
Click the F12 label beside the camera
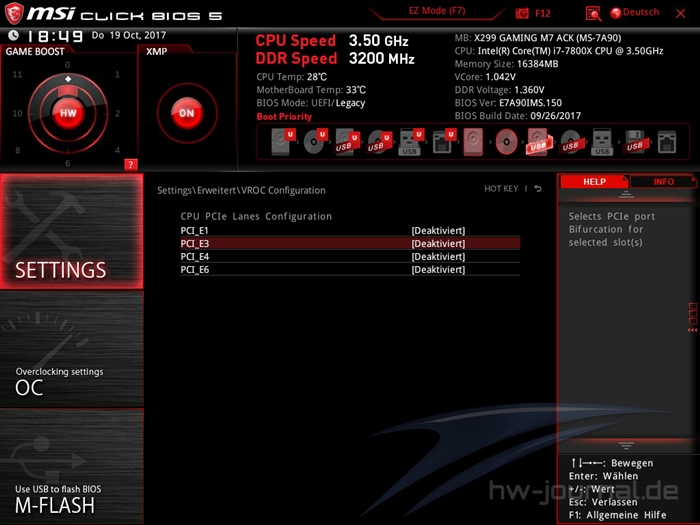542,13
